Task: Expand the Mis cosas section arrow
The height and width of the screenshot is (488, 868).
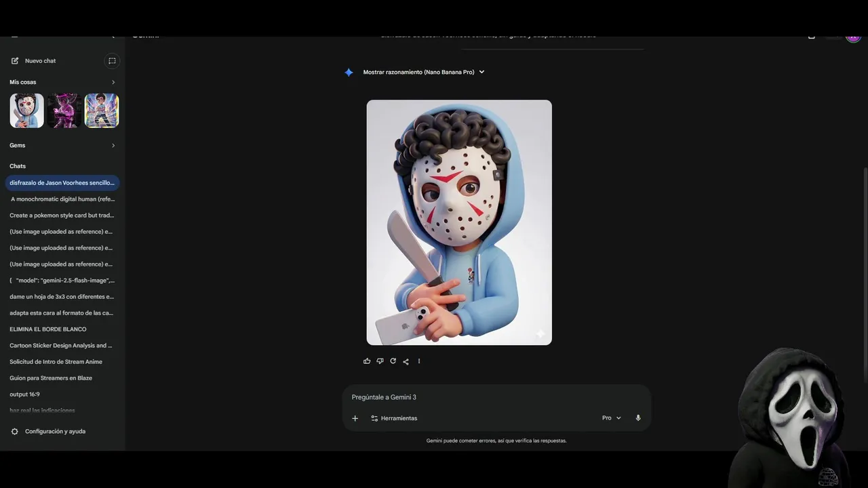Action: point(113,82)
